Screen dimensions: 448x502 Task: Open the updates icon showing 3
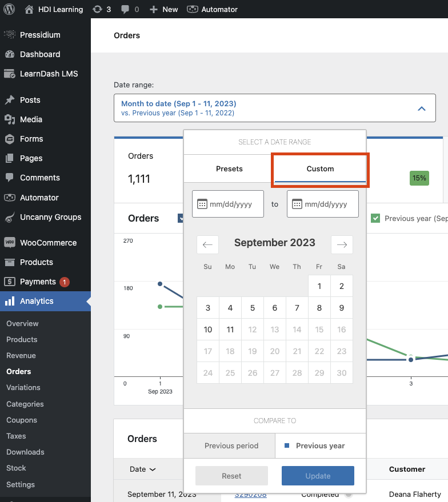click(98, 9)
